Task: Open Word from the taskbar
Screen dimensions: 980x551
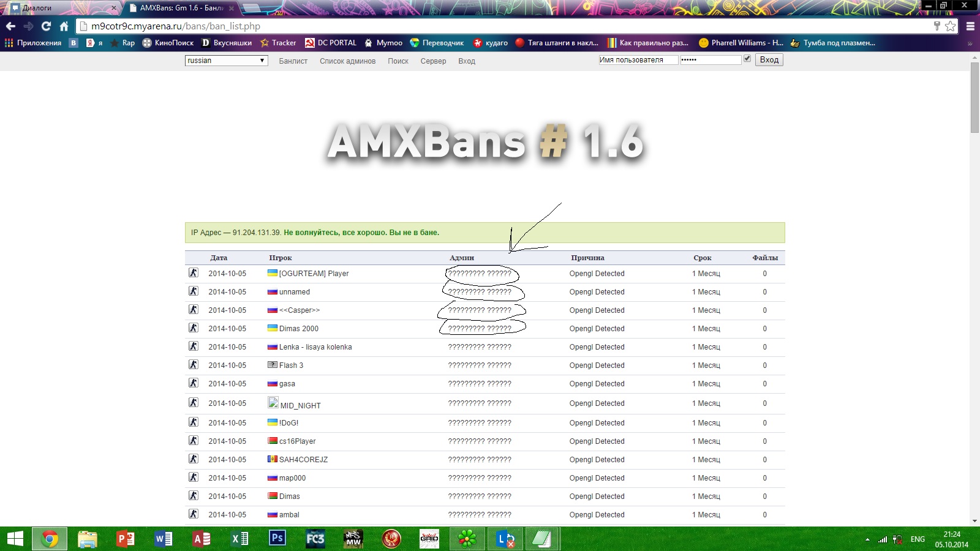Action: point(164,539)
